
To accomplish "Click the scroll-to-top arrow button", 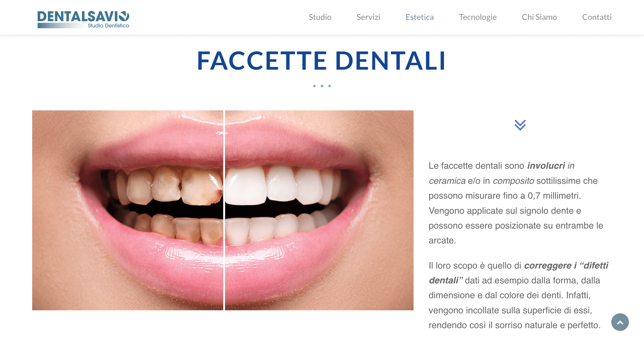I will click(620, 322).
